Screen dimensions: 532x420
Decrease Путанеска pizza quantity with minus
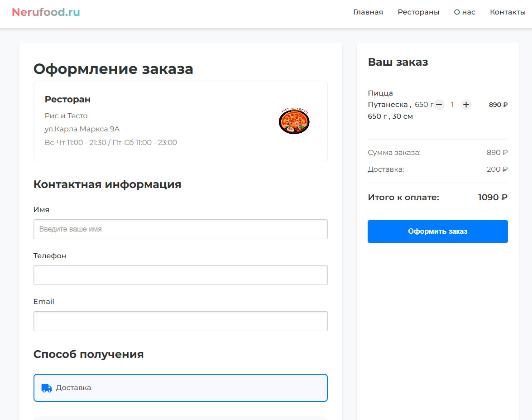coord(439,105)
